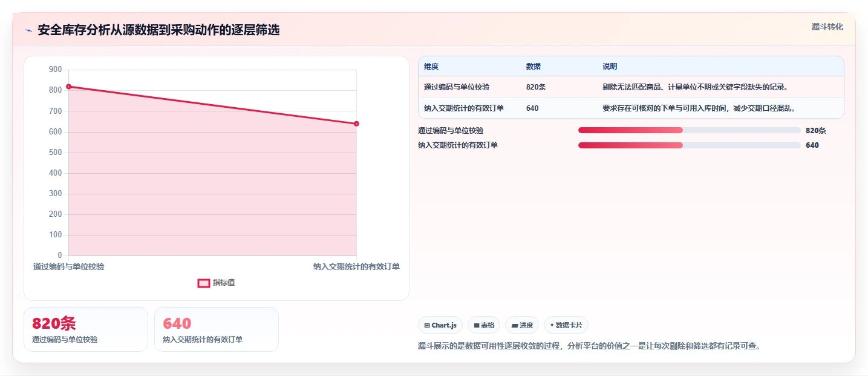The width and height of the screenshot is (868, 376).
Task: Click progress bar for 纳入交期统计的有效订单
Action: [x=690, y=145]
